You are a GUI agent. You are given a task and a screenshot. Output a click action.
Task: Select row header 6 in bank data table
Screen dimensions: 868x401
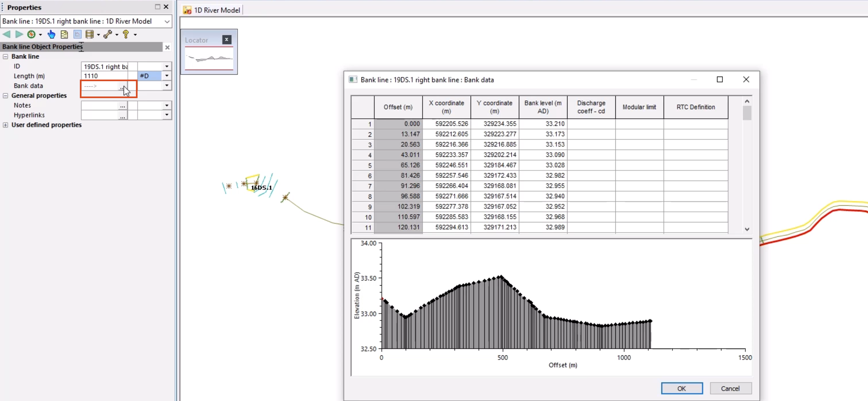click(362, 176)
